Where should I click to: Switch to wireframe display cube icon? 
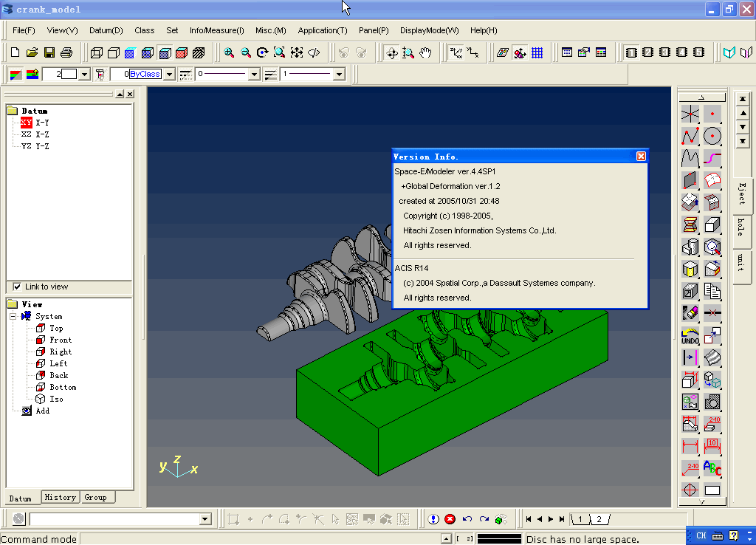(x=97, y=52)
